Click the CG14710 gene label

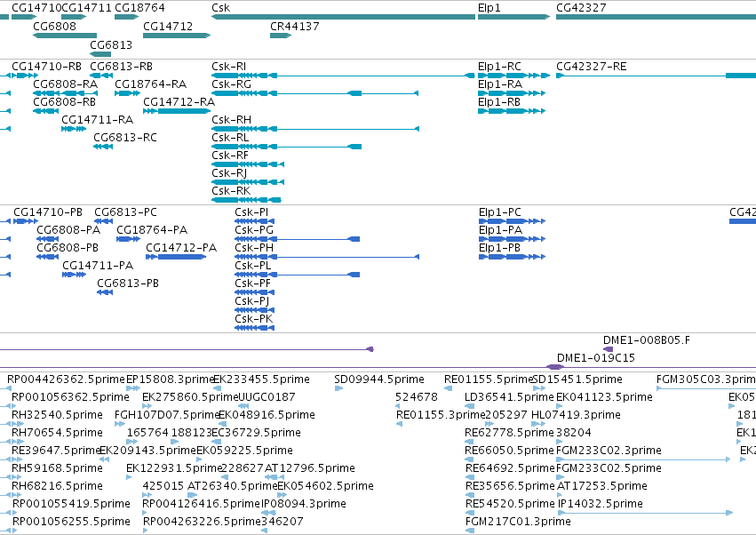pos(36,8)
